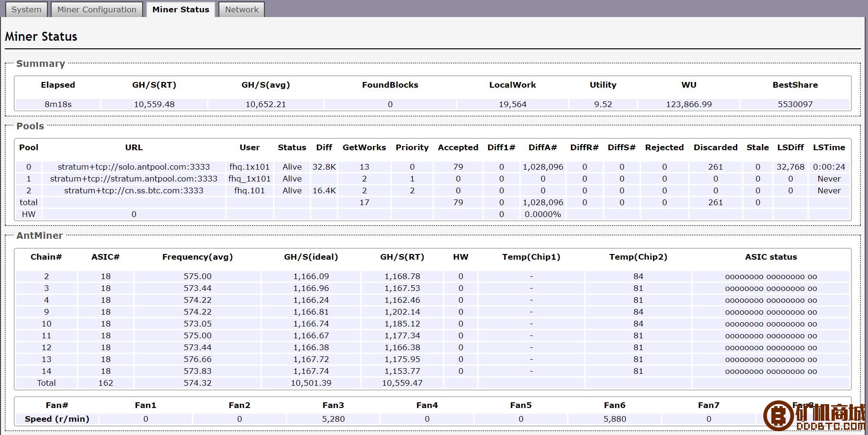868x435 pixels.
Task: Click LSDiff value 32,768
Action: [x=790, y=167]
